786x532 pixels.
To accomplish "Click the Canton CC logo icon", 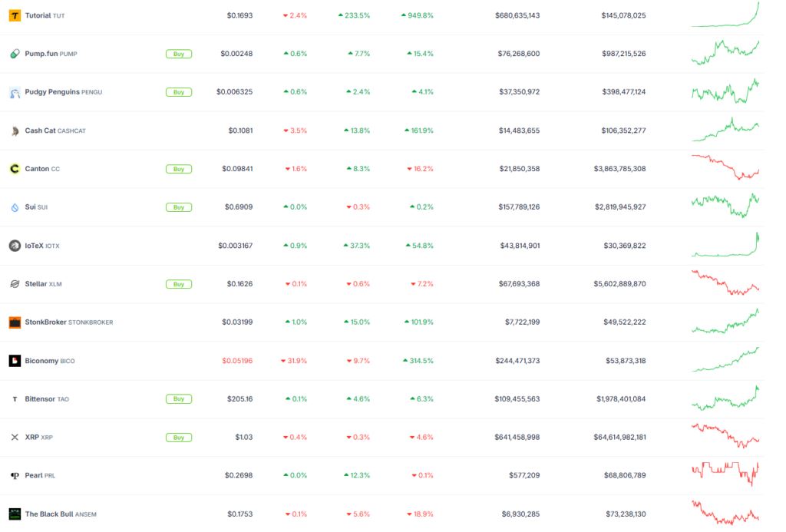I will click(x=15, y=169).
